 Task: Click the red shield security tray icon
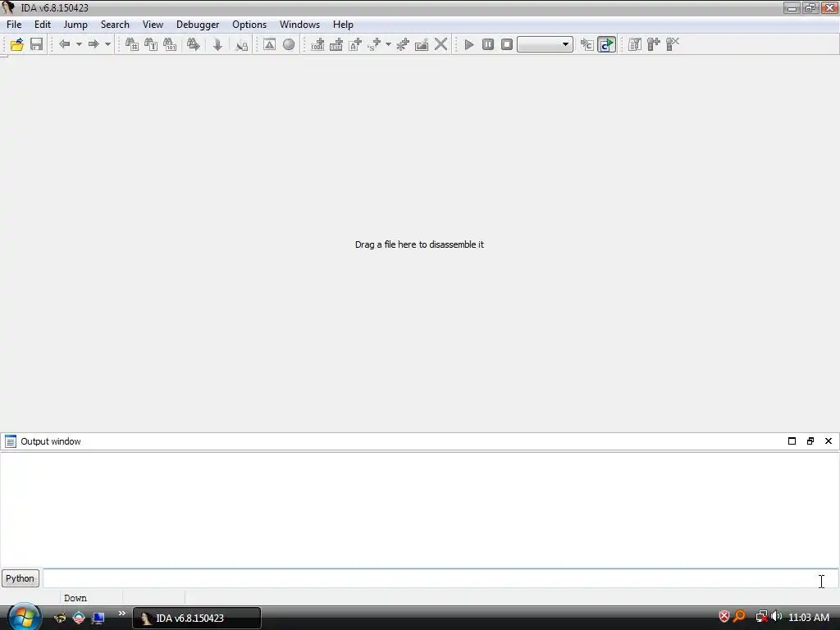[724, 617]
